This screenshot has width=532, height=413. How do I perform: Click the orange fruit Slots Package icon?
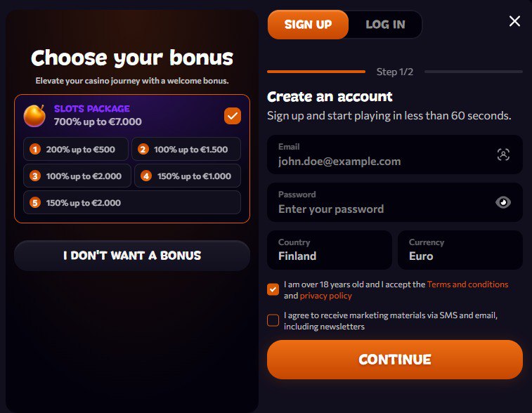34,116
